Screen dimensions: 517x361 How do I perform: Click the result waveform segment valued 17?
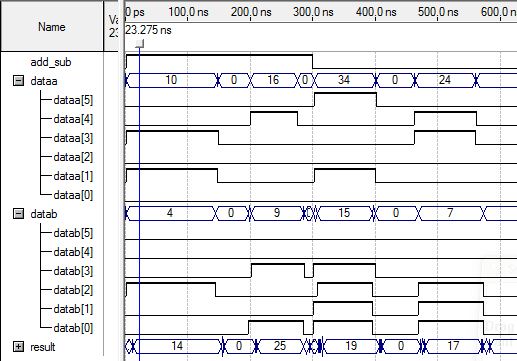453,346
